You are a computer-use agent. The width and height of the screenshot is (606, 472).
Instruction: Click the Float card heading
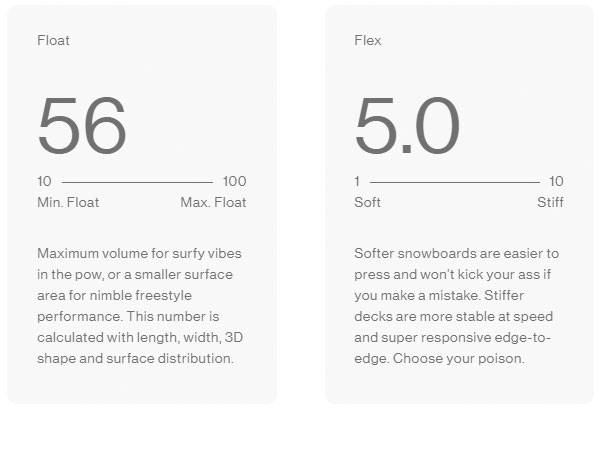(53, 41)
